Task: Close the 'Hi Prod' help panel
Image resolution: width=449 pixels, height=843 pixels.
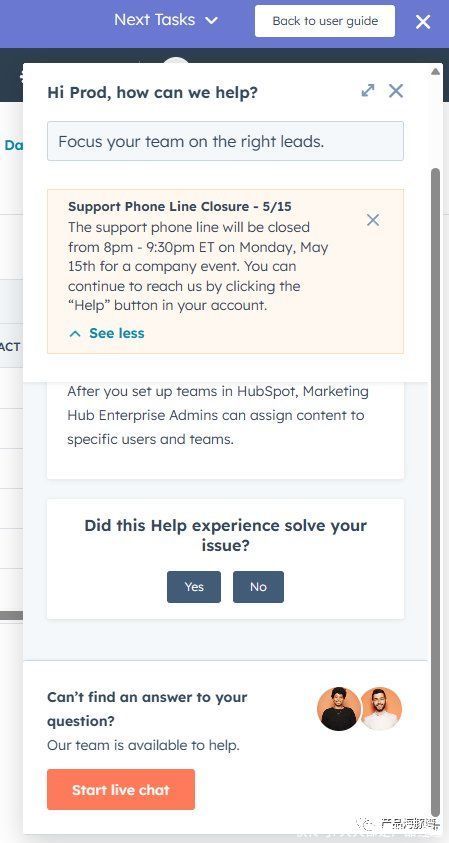Action: click(x=396, y=90)
